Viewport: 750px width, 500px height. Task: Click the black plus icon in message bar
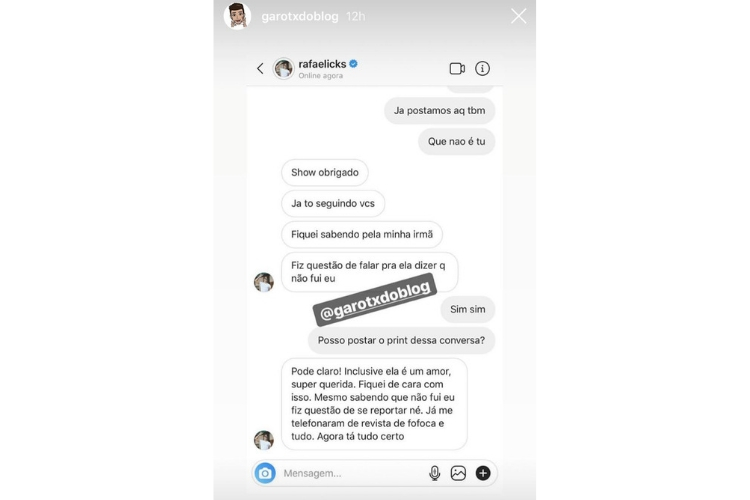pyautogui.click(x=483, y=473)
